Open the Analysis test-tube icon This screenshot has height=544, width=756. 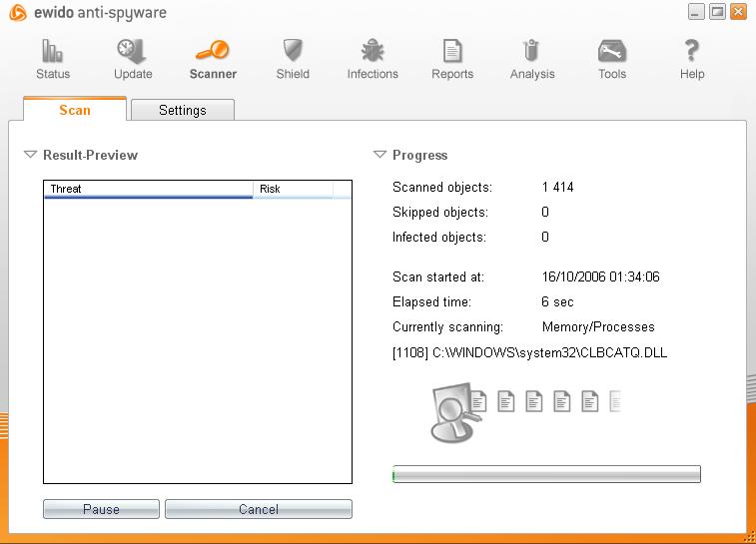(531, 50)
